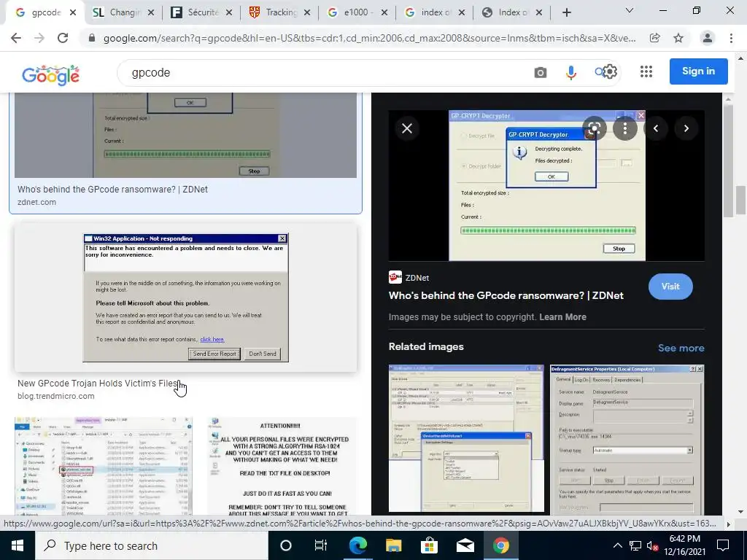
Task: Click ZDNet favicon in preview panel
Action: pos(395,277)
